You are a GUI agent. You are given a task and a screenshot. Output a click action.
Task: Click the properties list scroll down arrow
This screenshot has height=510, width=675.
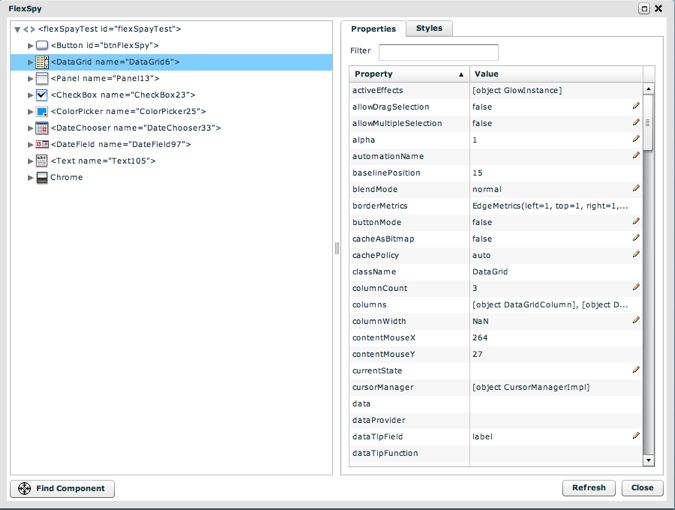pyautogui.click(x=648, y=460)
